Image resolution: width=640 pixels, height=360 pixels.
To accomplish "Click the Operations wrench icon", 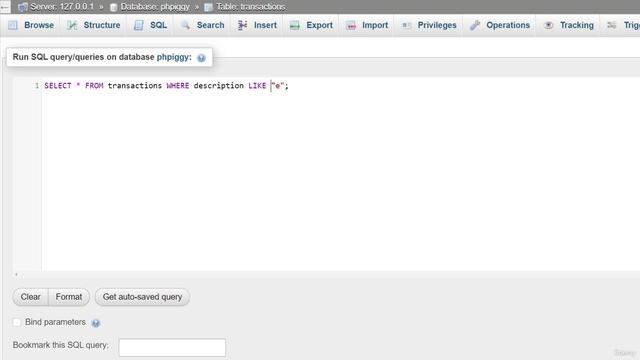I will click(x=475, y=25).
